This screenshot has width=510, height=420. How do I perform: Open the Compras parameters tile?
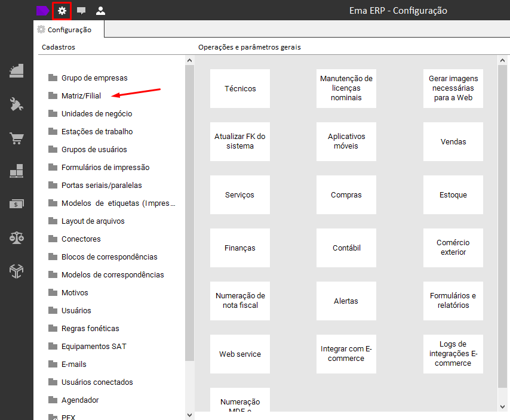pos(346,194)
